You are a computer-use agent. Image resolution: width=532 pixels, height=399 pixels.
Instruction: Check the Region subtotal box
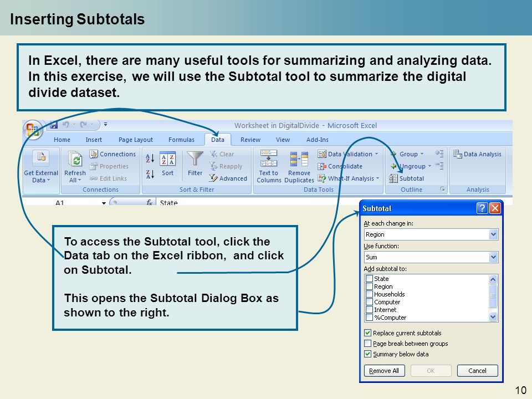click(x=370, y=287)
